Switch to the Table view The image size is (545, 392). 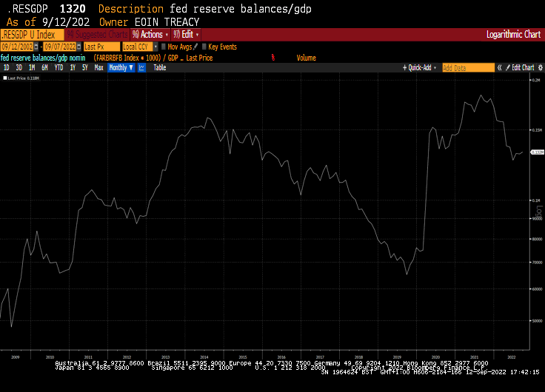[x=160, y=68]
